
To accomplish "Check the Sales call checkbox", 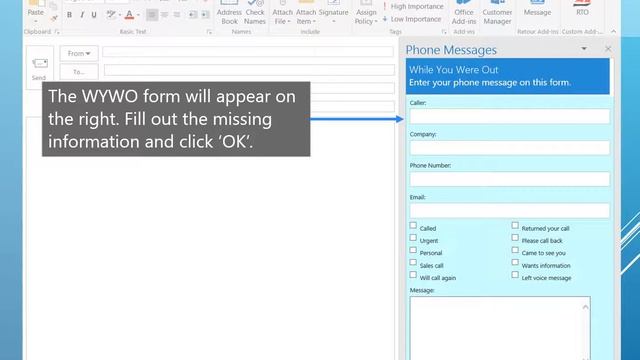I will (413, 262).
